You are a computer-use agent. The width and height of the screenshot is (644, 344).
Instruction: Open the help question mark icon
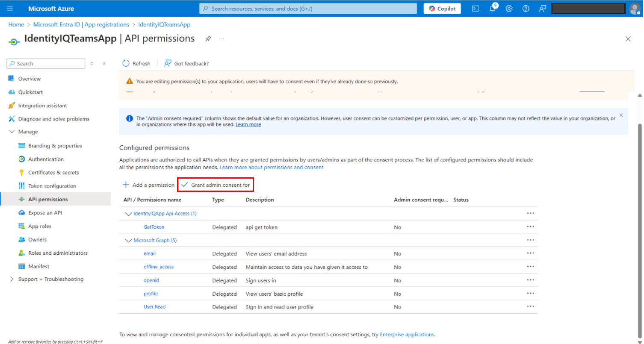[526, 9]
